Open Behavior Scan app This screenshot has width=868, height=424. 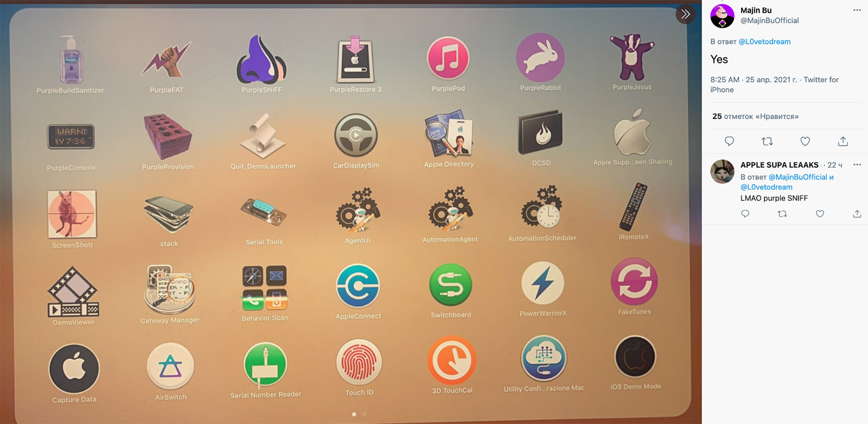coord(265,288)
